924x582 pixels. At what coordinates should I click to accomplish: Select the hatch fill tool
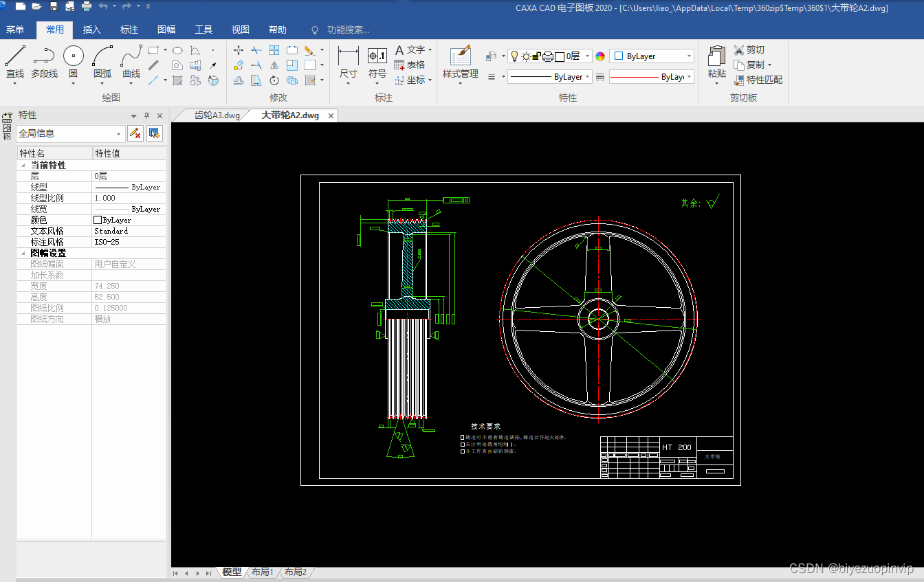(177, 80)
